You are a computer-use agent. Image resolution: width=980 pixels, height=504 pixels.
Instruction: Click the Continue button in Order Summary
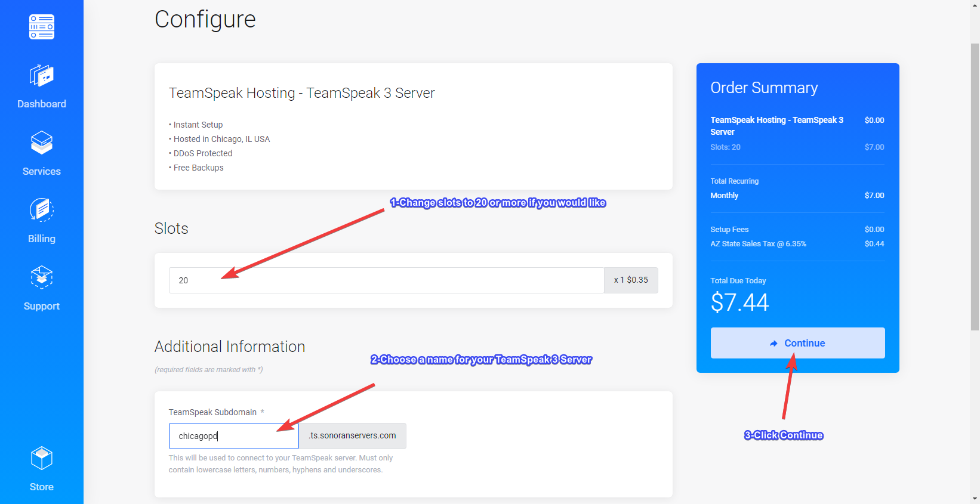797,343
